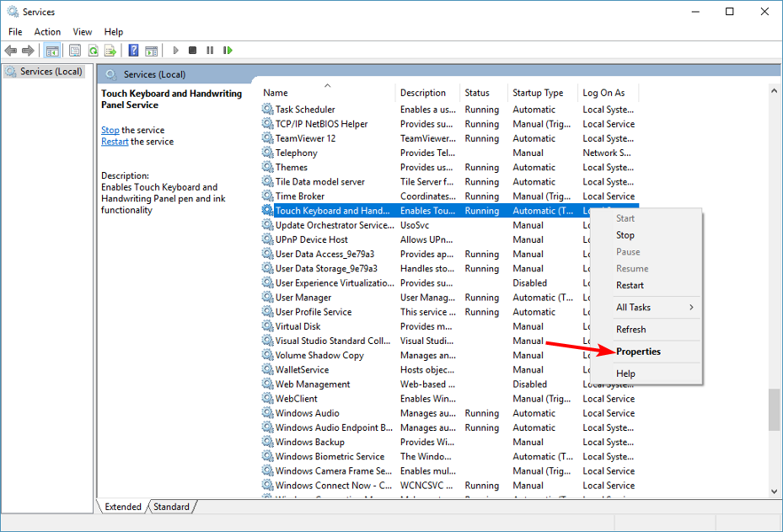This screenshot has width=783, height=532.
Task: Click the gear icon beside Windows Biometric Service
Action: pyautogui.click(x=268, y=457)
